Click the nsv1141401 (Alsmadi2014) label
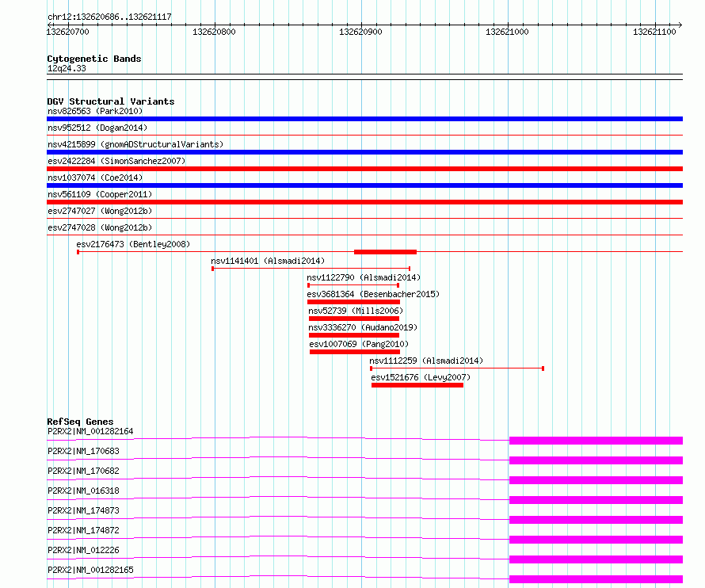The width and height of the screenshot is (705, 588). [x=268, y=261]
